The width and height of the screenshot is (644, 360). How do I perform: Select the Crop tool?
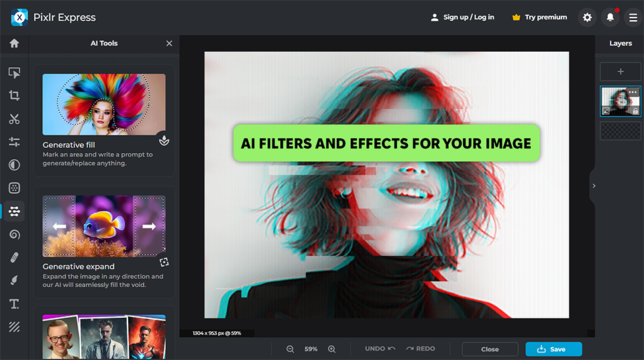(14, 95)
